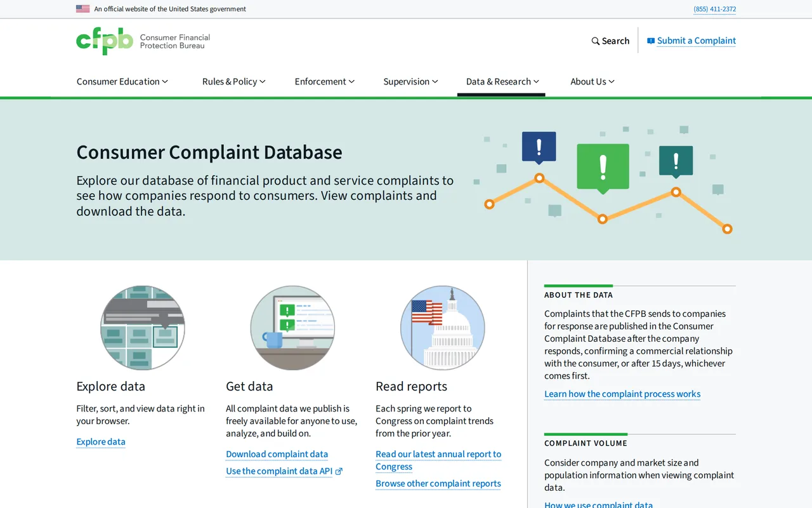Open the Enforcement menu label
Screen dimensions: 812x508
pyautogui.click(x=320, y=81)
